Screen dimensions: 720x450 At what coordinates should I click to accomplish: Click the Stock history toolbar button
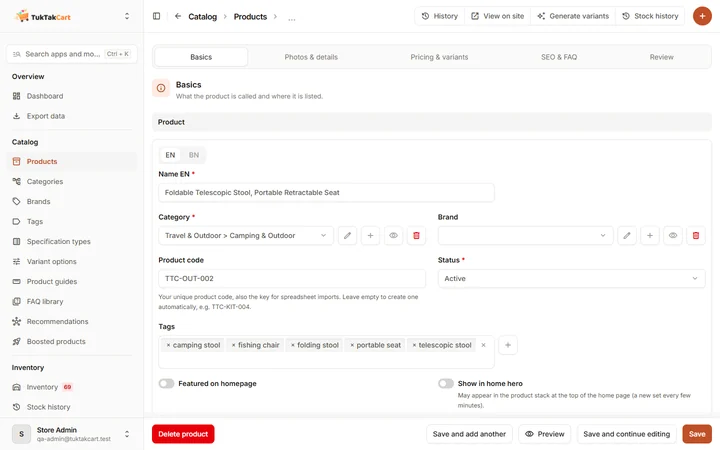pyautogui.click(x=650, y=16)
